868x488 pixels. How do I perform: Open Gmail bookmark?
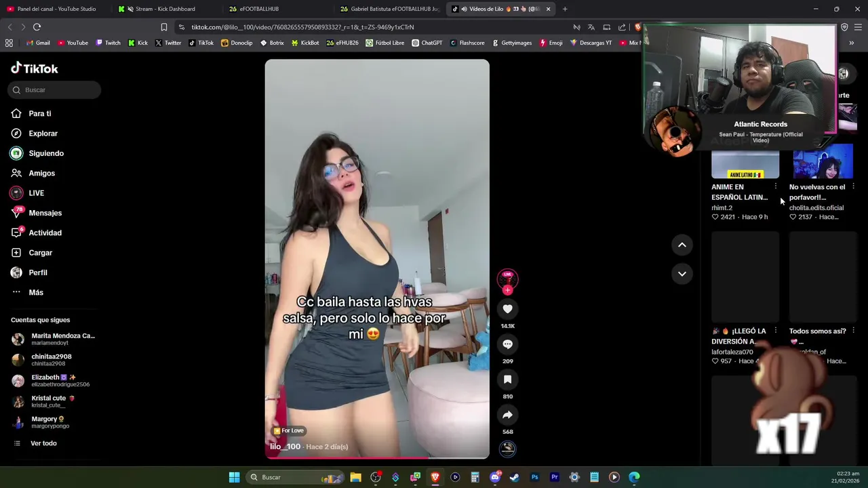38,43
